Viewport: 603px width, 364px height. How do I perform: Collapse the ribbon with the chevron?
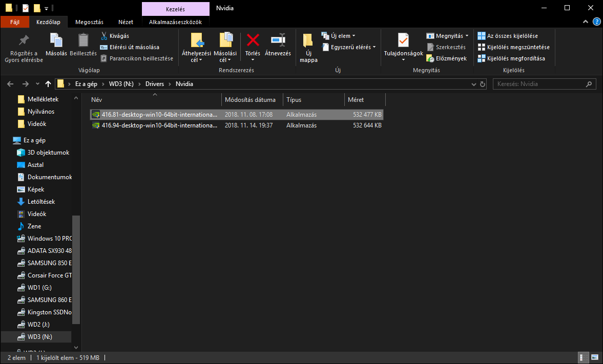pyautogui.click(x=585, y=22)
